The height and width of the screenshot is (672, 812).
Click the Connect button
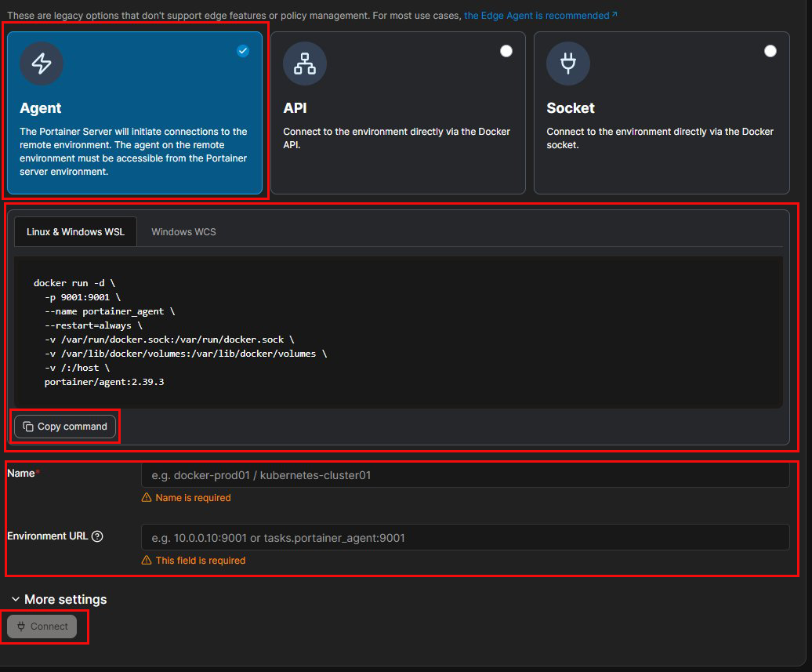[x=42, y=627]
